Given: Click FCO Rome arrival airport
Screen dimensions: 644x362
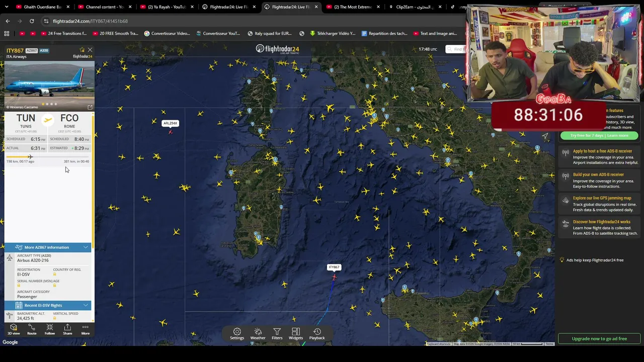Looking at the screenshot, I should (x=69, y=121).
